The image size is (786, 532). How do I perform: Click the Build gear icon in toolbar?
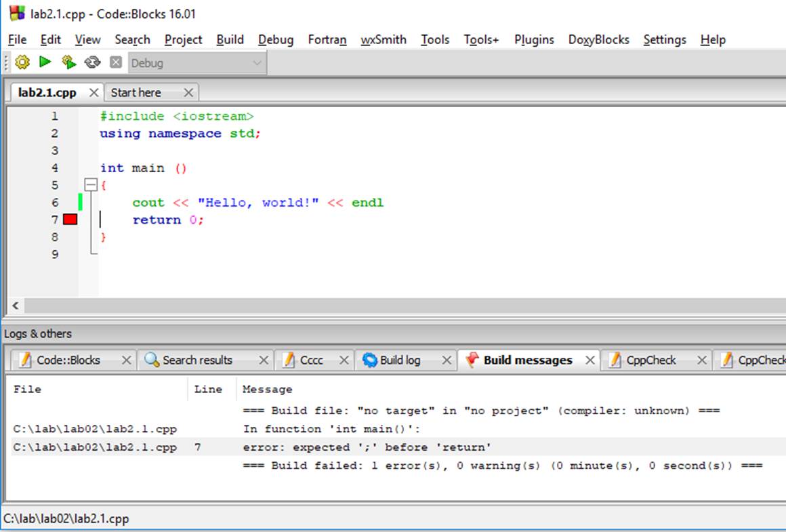(x=22, y=62)
